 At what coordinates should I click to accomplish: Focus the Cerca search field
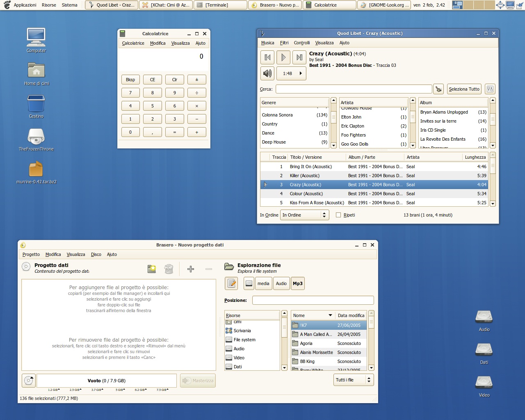coord(354,89)
